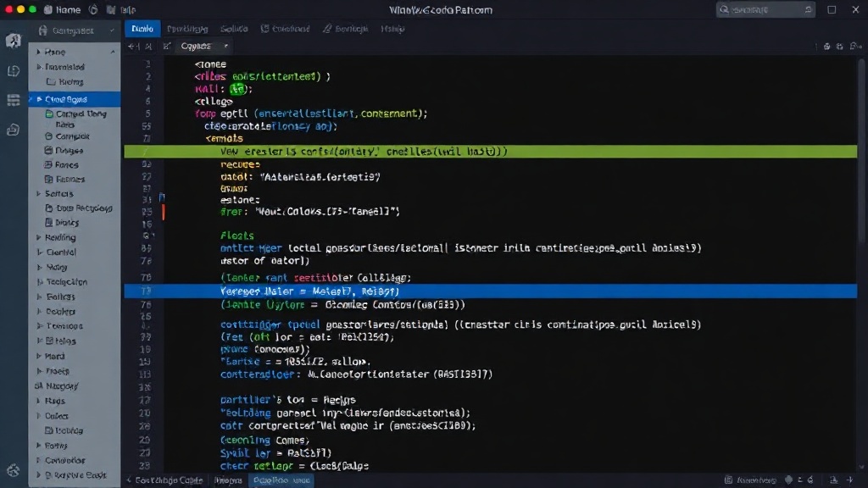868x488 pixels.
Task: Open the second activity bar icon below the explorer
Action: click(x=14, y=71)
